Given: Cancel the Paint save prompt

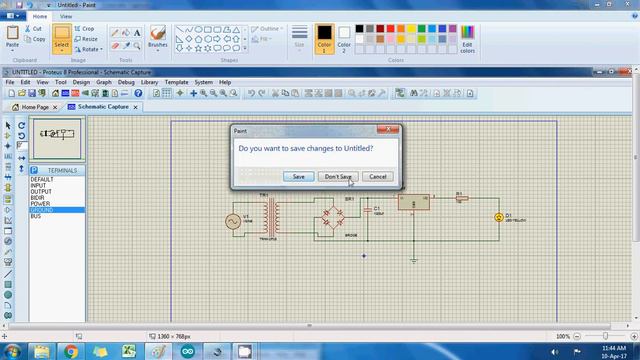Looking at the screenshot, I should [x=378, y=177].
